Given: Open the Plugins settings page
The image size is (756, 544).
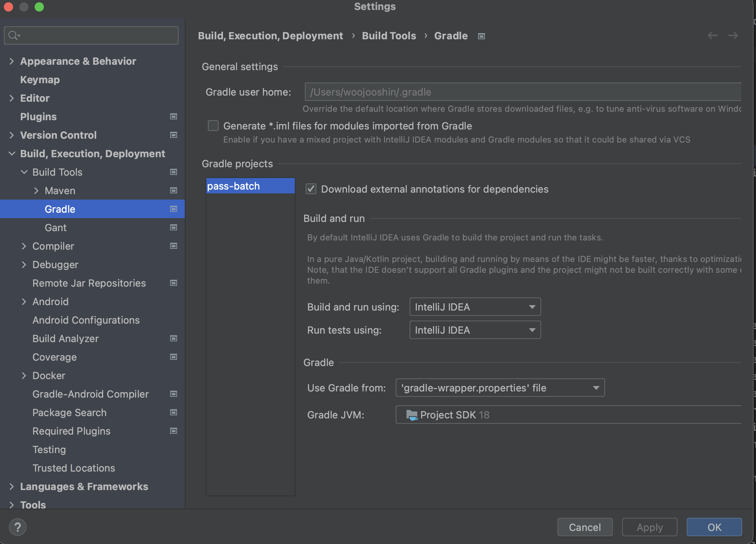Looking at the screenshot, I should 38,117.
